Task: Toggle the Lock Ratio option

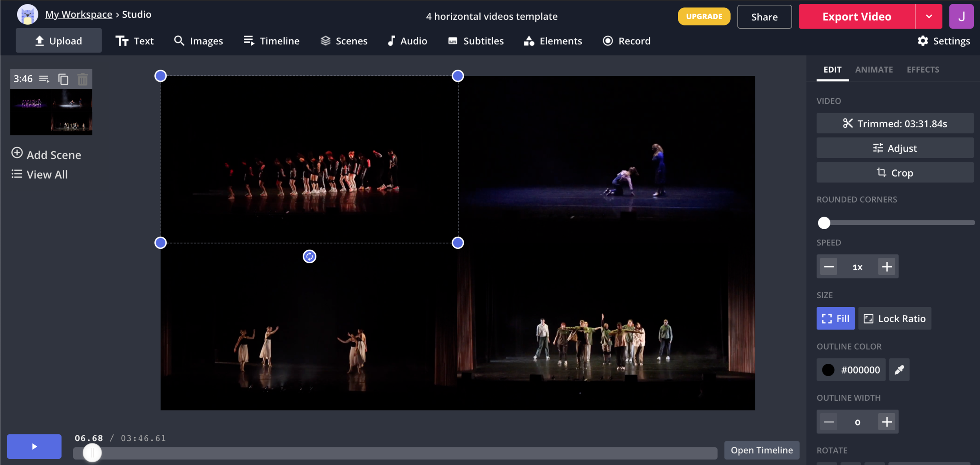Action: 895,318
